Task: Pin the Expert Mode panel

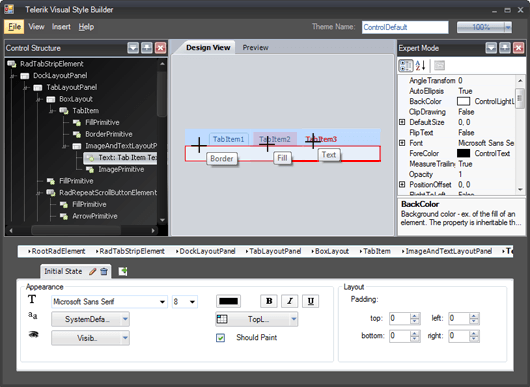Action: (x=505, y=48)
